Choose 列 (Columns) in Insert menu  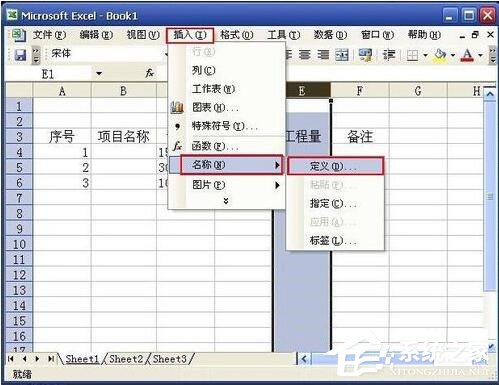pyautogui.click(x=227, y=70)
